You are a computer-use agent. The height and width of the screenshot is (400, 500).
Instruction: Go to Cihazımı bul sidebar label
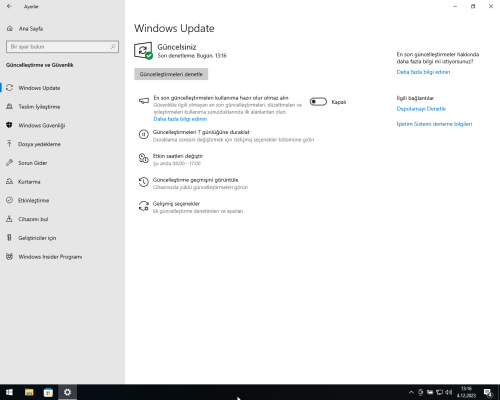(x=33, y=219)
